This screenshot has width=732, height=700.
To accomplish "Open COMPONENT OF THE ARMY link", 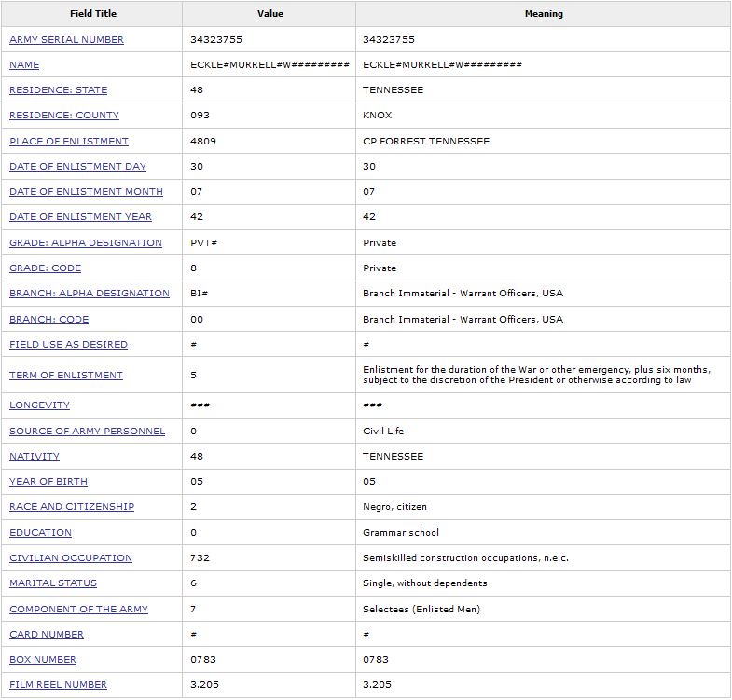I will [x=78, y=610].
